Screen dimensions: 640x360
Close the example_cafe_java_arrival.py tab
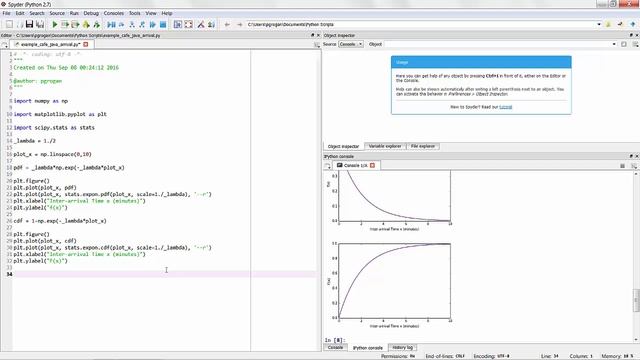point(86,44)
